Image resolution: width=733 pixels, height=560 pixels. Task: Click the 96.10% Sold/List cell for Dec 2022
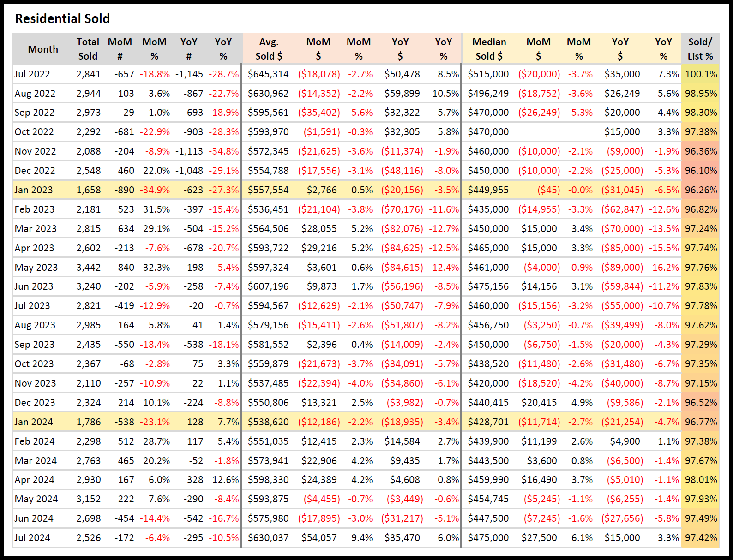tap(701, 171)
